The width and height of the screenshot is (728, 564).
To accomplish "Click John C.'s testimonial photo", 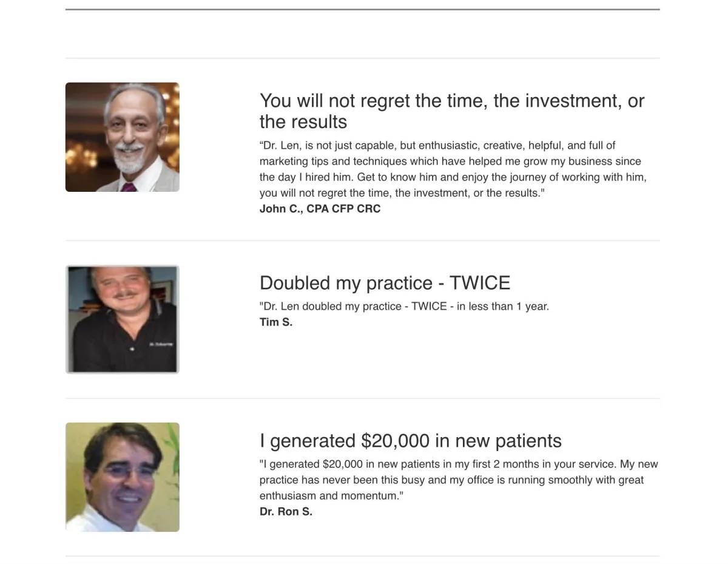I will coord(122,137).
